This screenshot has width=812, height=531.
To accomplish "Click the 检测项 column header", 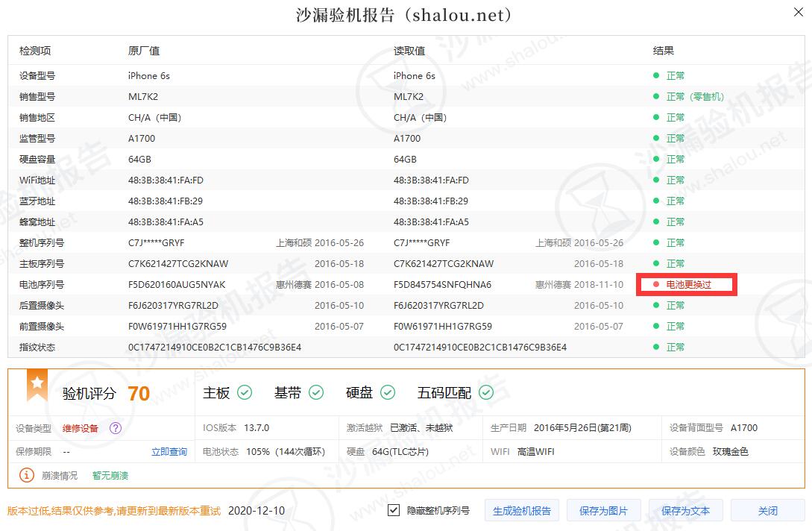I will coord(35,51).
